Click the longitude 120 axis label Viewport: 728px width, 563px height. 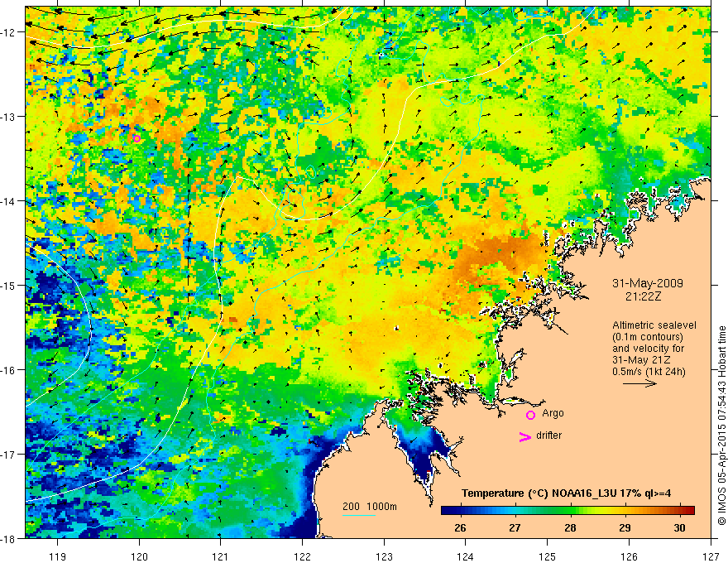[x=139, y=556]
